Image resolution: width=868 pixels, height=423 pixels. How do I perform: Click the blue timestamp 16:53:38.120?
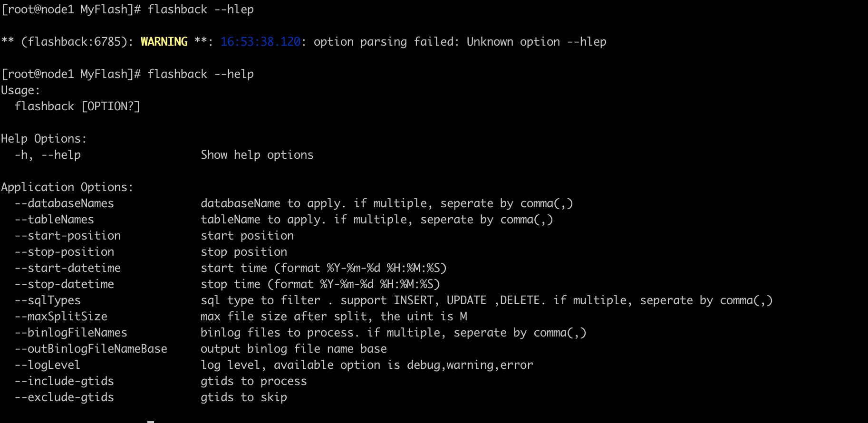(260, 42)
